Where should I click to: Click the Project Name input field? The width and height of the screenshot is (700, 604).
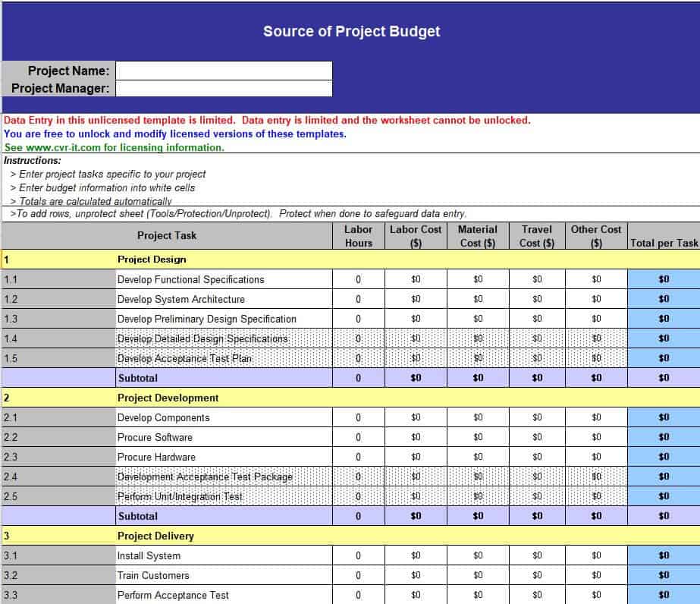[x=224, y=71]
